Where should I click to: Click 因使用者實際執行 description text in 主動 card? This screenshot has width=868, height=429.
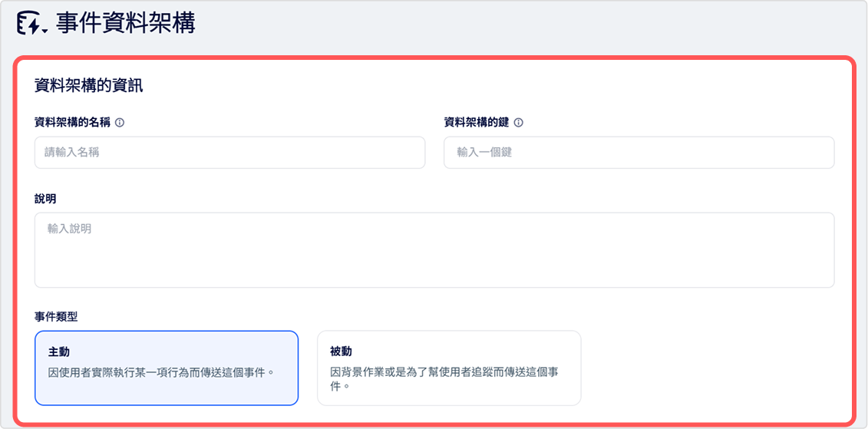(162, 371)
